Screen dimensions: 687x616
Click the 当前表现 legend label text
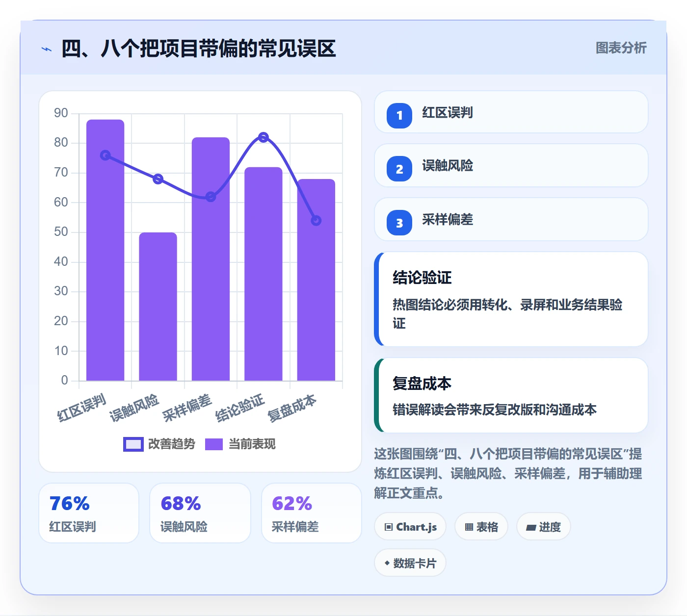click(x=252, y=444)
